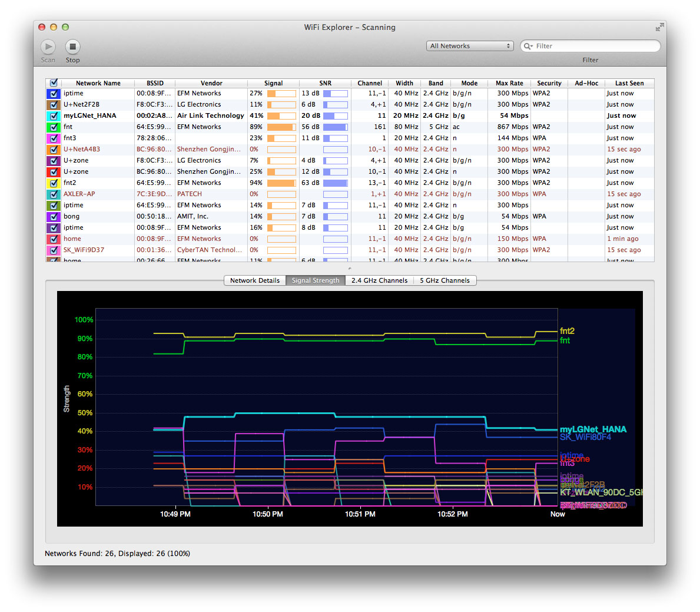This screenshot has height=612, width=700.
Task: Switch to the 5 GHz Channels tab
Action: click(x=444, y=280)
